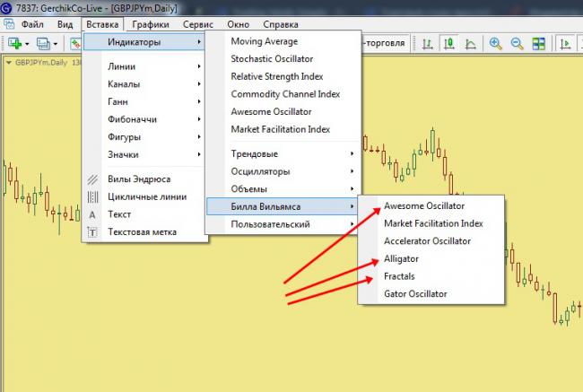This screenshot has height=392, width=583.
Task: Click the Вставка menu
Action: [102, 24]
